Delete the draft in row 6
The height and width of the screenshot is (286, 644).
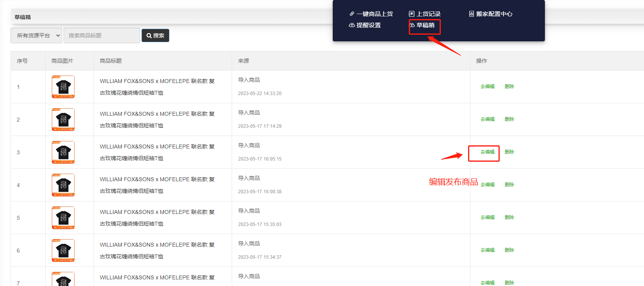(x=509, y=250)
